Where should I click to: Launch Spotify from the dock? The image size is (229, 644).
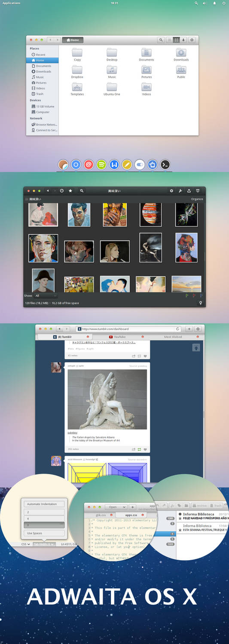[x=101, y=164]
